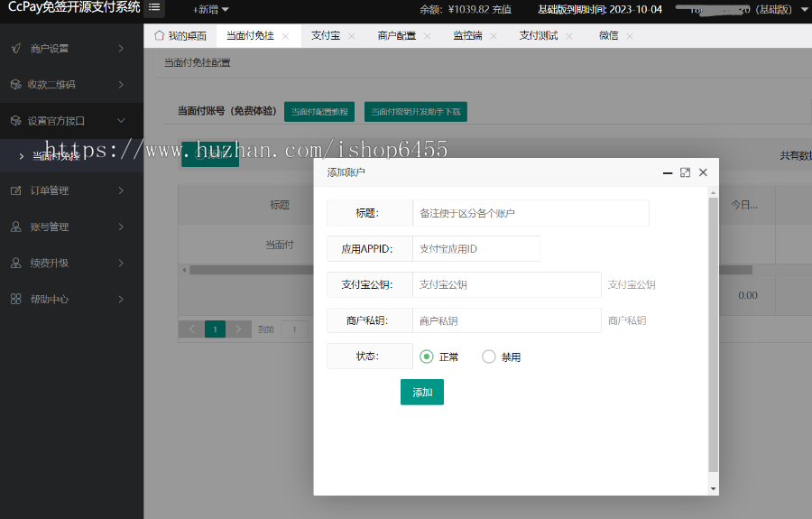Viewport: 812px width, 519px height.
Task: Click the 收款二维码 sidebar icon
Action: coord(15,84)
